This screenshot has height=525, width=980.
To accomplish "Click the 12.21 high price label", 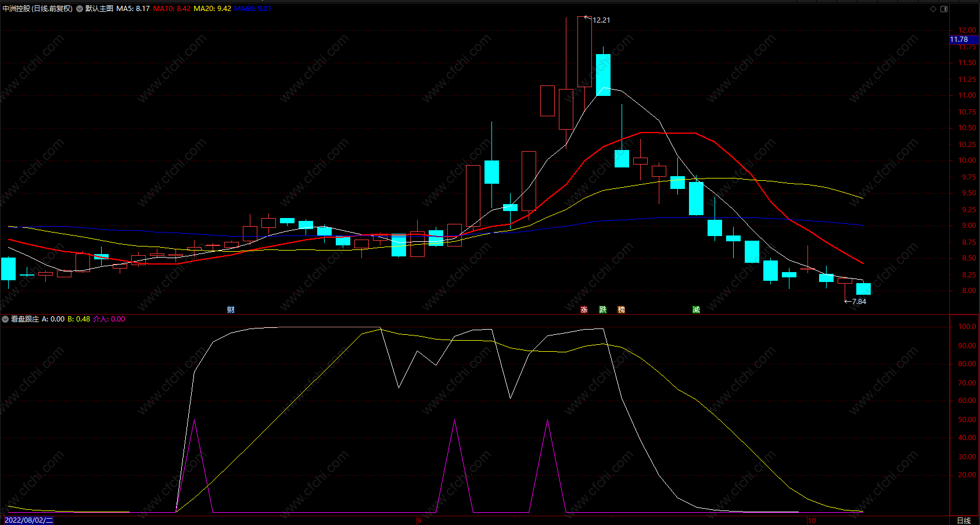I will coord(601,20).
